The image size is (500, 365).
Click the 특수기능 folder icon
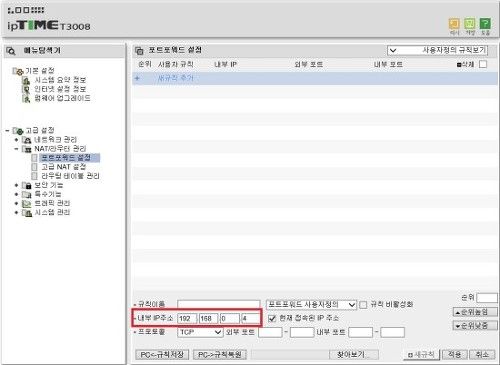27,194
